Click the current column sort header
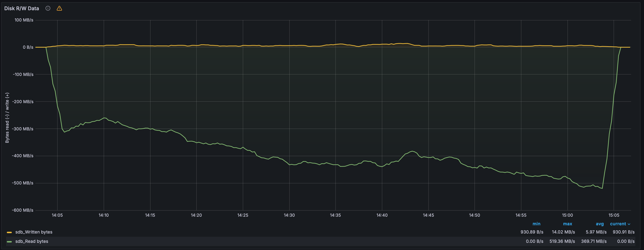 (x=618, y=224)
